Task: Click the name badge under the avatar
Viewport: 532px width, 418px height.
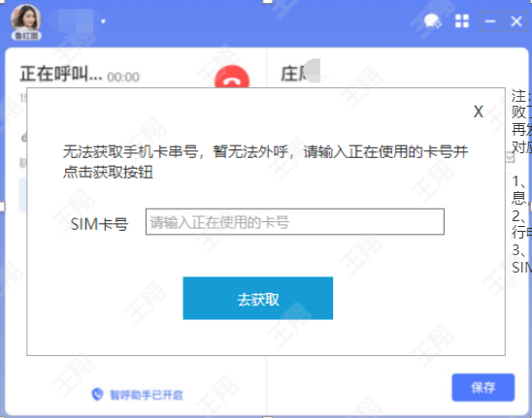Action: coord(26,36)
